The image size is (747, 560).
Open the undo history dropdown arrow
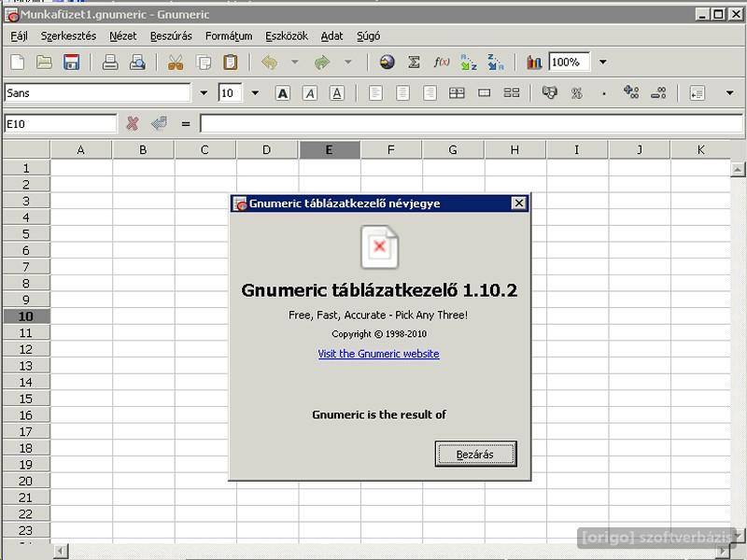(295, 62)
